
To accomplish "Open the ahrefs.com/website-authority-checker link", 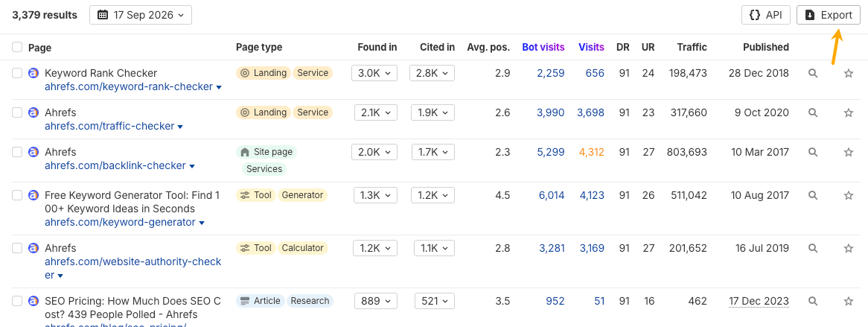I will [x=133, y=268].
